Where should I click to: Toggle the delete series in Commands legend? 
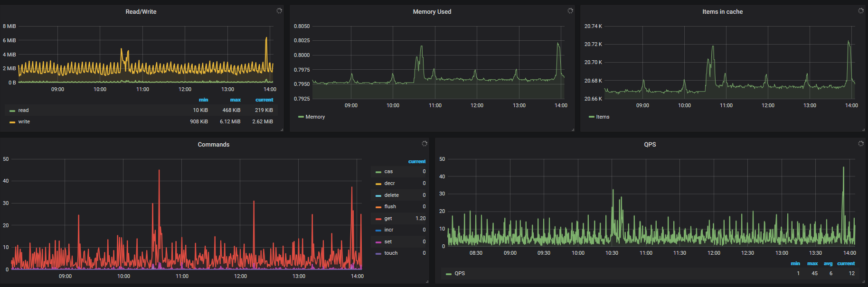pyautogui.click(x=391, y=195)
